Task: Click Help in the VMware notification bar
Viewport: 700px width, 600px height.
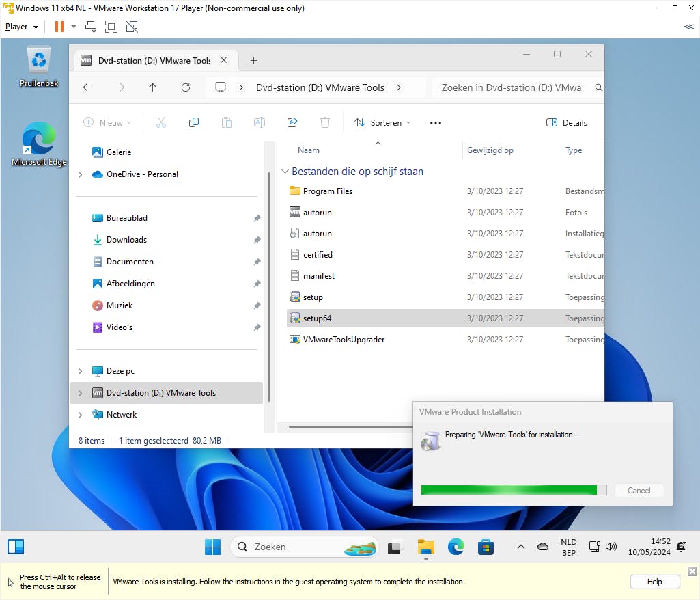Action: pos(654,582)
